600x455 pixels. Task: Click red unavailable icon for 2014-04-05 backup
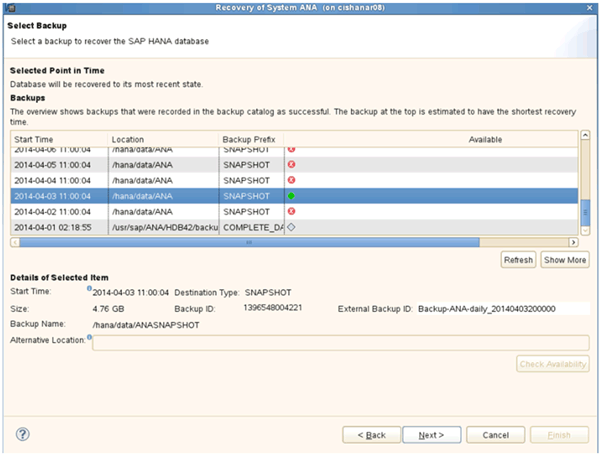coord(291,165)
